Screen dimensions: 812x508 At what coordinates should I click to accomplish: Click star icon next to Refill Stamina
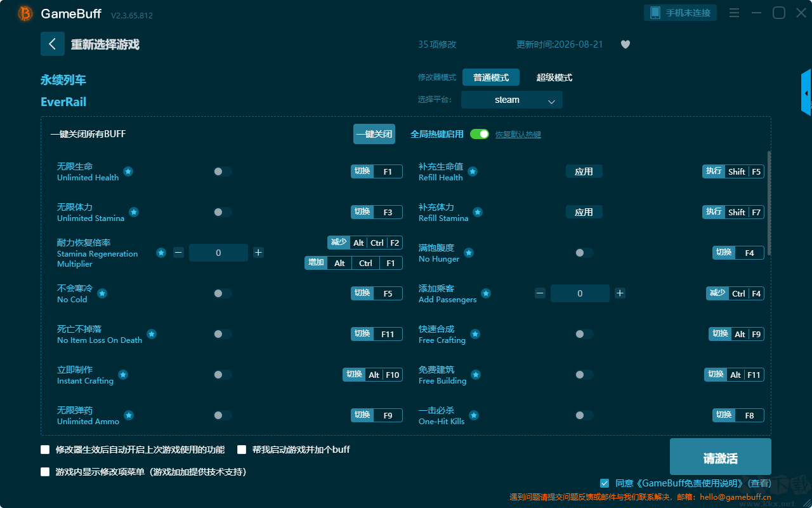[x=478, y=212]
